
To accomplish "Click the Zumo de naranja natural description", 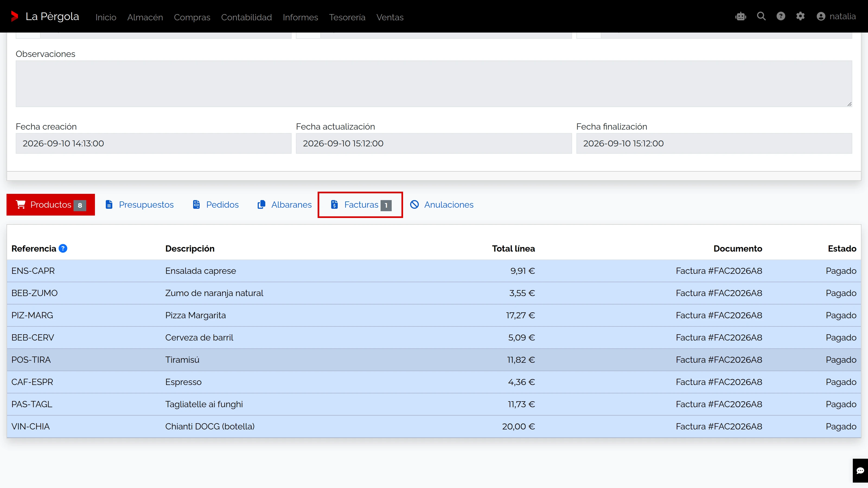I will (214, 293).
